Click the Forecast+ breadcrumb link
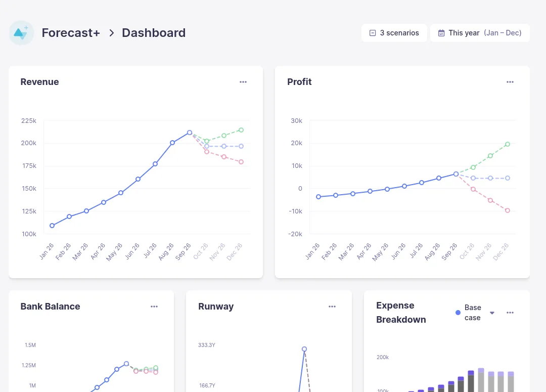Viewport: 546px width, 392px height. (71, 33)
